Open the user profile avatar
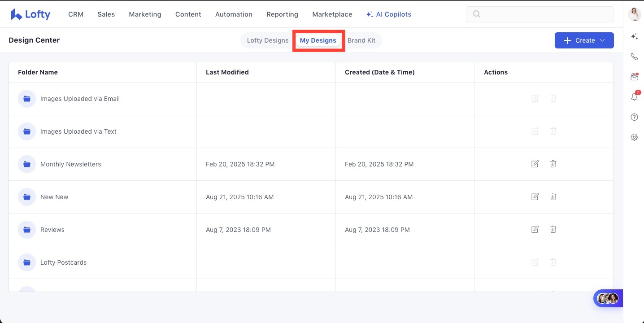Image resolution: width=644 pixels, height=323 pixels. coord(634,14)
